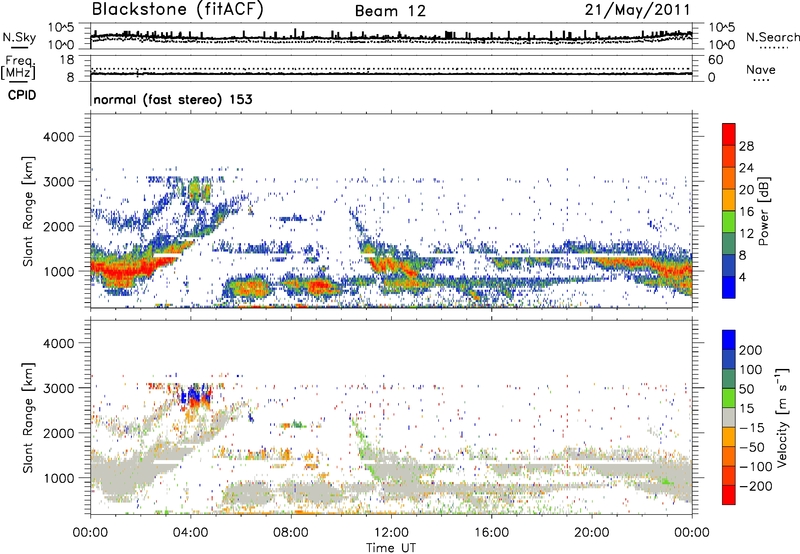Click the 'Blackstone (fitACF)' plot title
This screenshot has height=554, width=800.
click(x=178, y=10)
